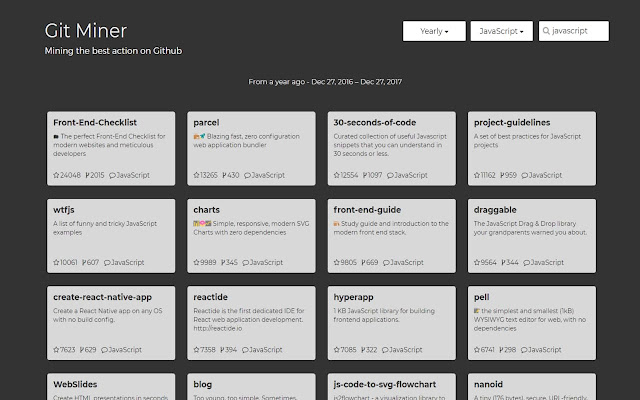Viewport: 640px width, 400px height.
Task: Click star icon beside 9989 on charts
Action: point(196,262)
